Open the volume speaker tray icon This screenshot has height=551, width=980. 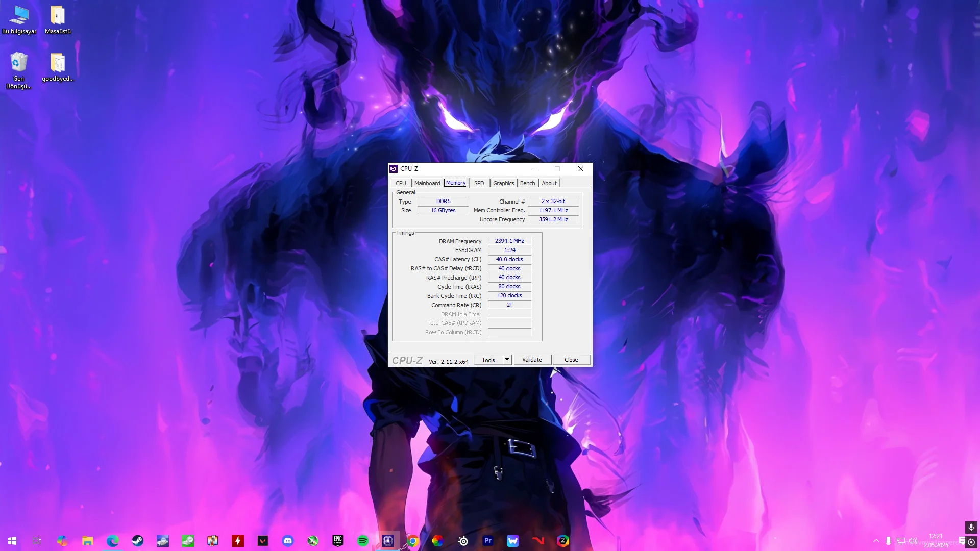coord(913,541)
